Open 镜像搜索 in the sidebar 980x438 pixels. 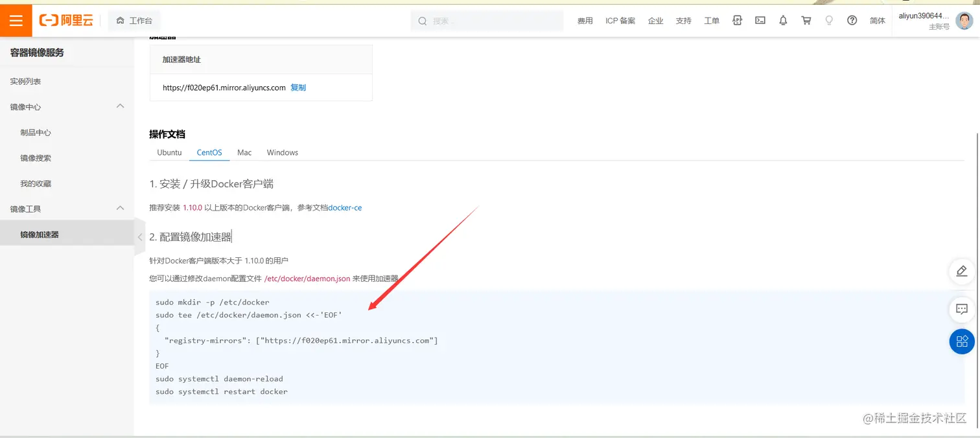[x=36, y=158]
